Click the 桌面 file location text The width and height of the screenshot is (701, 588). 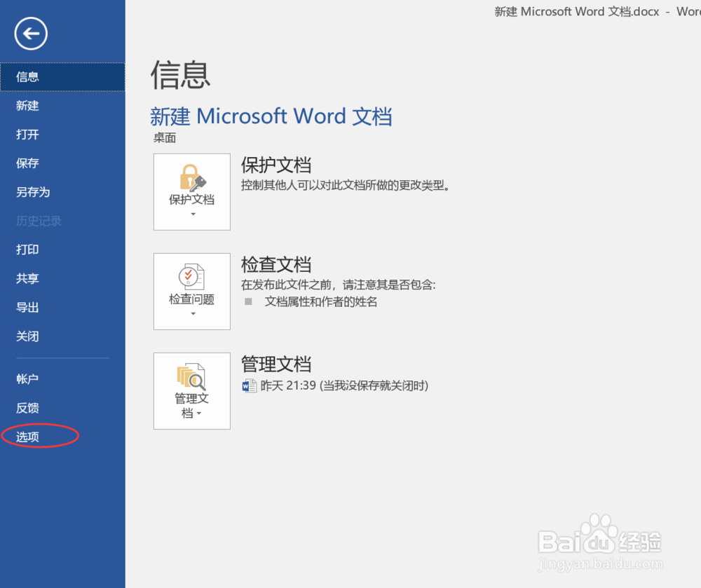[x=165, y=138]
